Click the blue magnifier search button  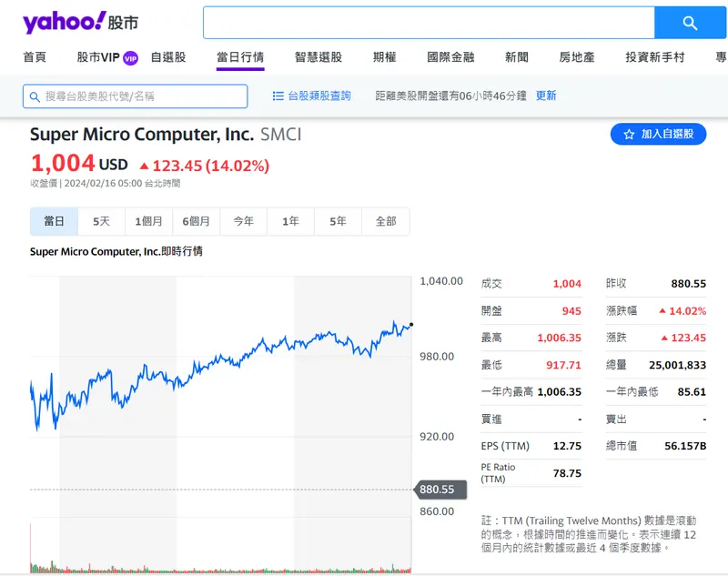(690, 23)
